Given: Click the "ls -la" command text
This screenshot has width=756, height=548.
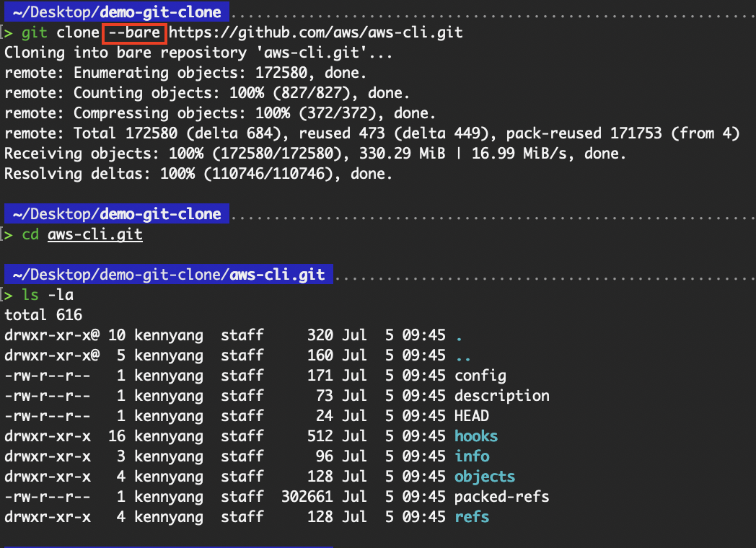Looking at the screenshot, I should [x=48, y=295].
